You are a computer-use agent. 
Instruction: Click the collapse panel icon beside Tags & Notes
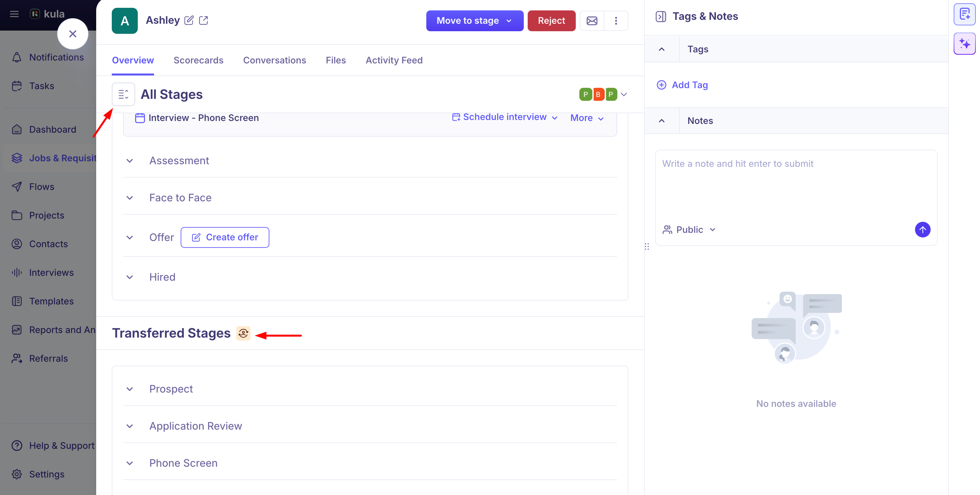(x=661, y=16)
